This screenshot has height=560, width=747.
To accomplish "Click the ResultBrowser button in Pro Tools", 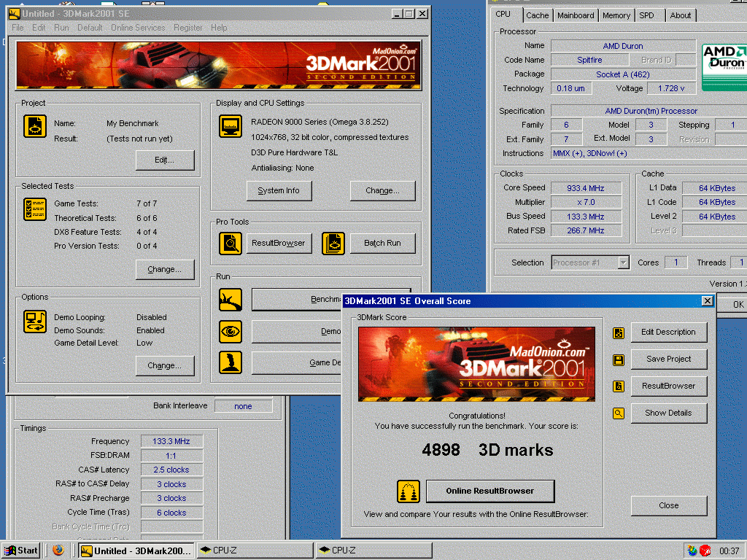I will coord(279,244).
